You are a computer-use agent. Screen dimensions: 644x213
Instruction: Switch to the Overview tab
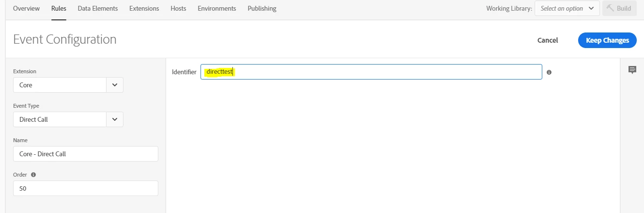26,9
